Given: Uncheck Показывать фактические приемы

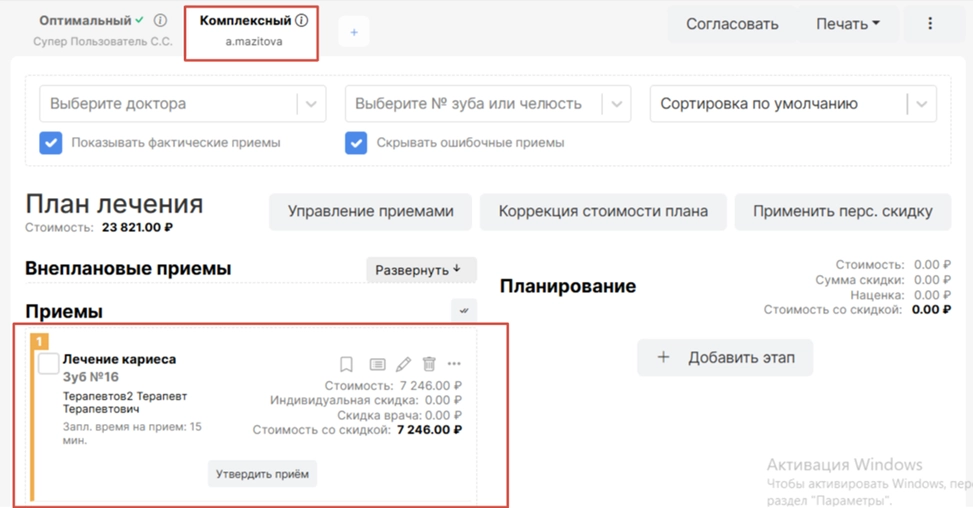Looking at the screenshot, I should tap(51, 143).
